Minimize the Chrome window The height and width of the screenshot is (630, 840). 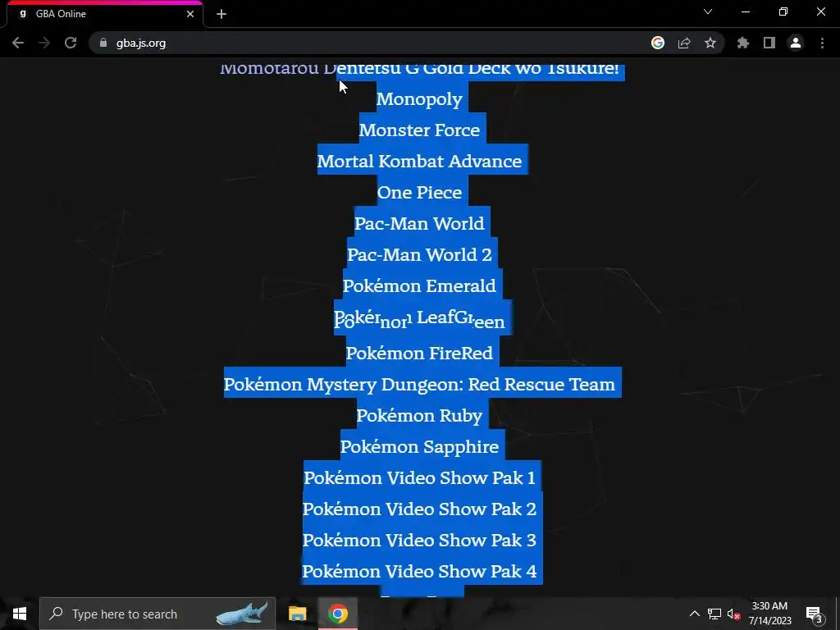[x=745, y=11]
